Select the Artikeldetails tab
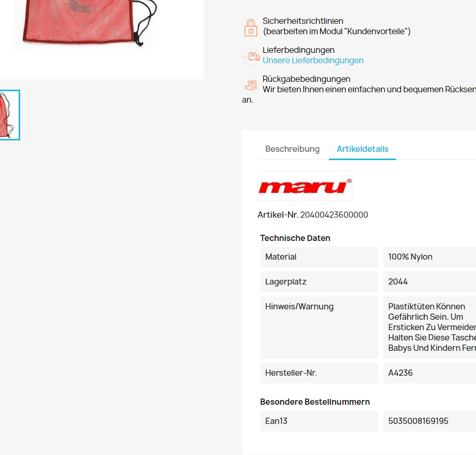Viewport: 476px width, 455px height. [x=363, y=149]
